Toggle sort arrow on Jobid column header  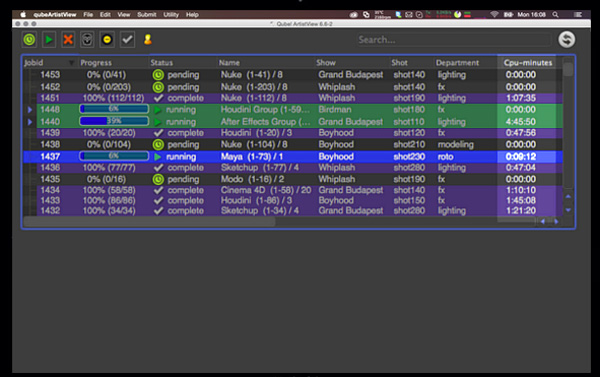click(71, 63)
